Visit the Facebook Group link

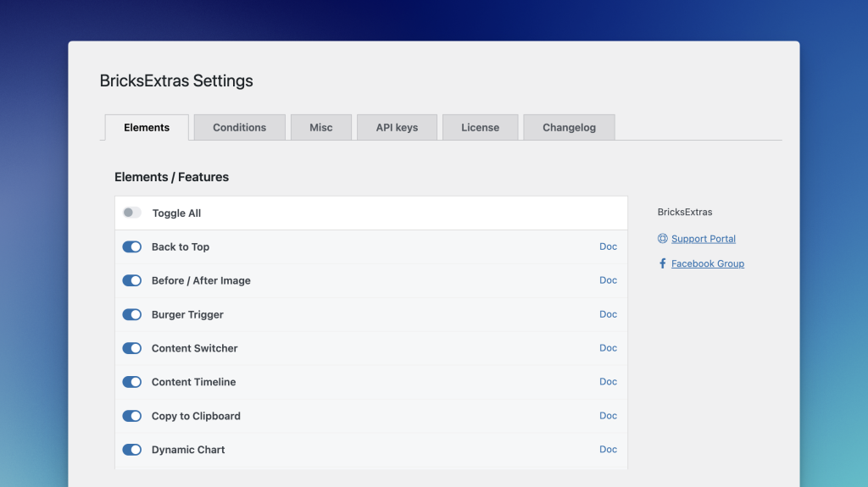pos(708,263)
